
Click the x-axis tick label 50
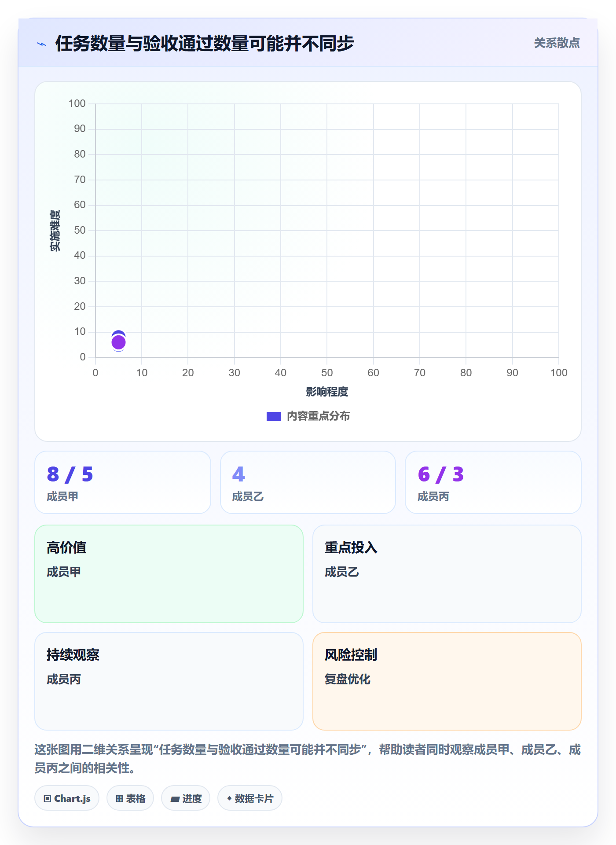pyautogui.click(x=327, y=373)
